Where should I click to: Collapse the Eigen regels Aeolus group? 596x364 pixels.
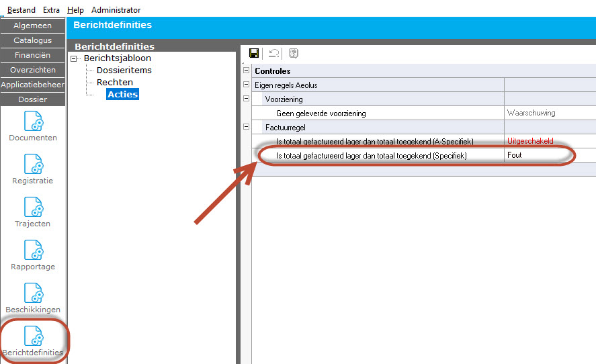pos(246,85)
